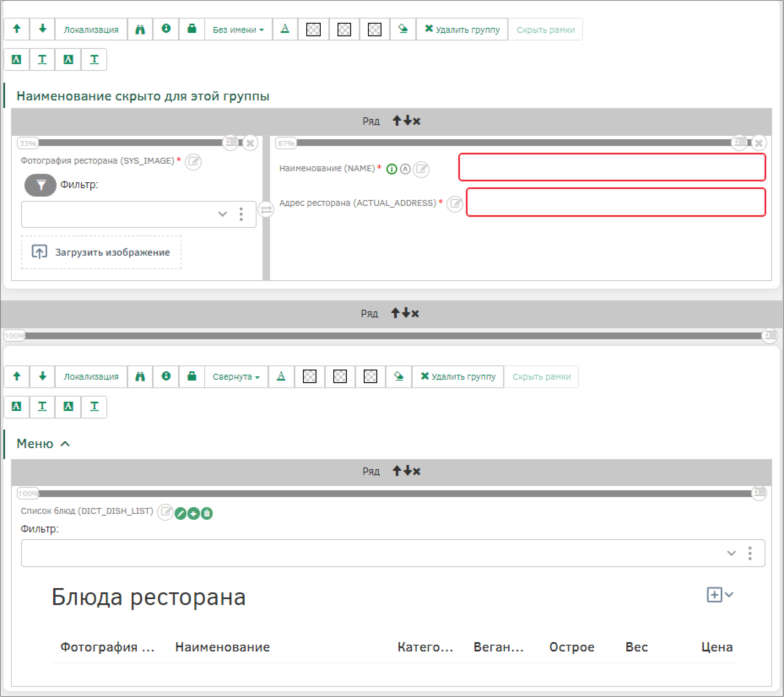This screenshot has width=784, height=697.
Task: Click the green pencil icon next to Список блюд
Action: click(x=181, y=513)
